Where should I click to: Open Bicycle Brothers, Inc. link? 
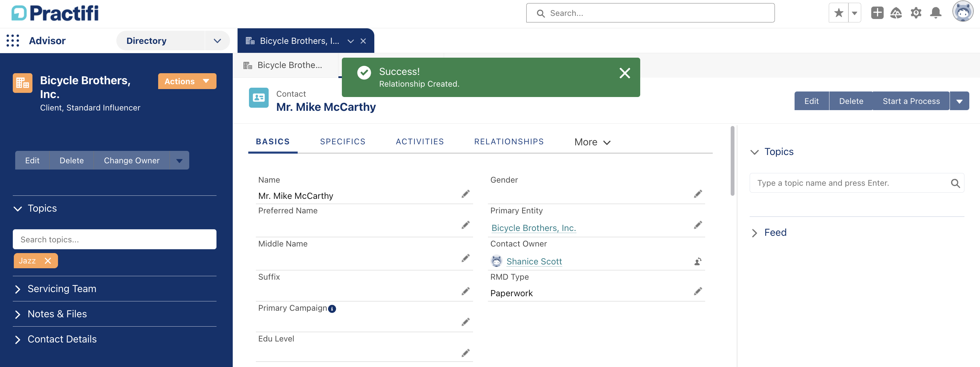pyautogui.click(x=534, y=228)
